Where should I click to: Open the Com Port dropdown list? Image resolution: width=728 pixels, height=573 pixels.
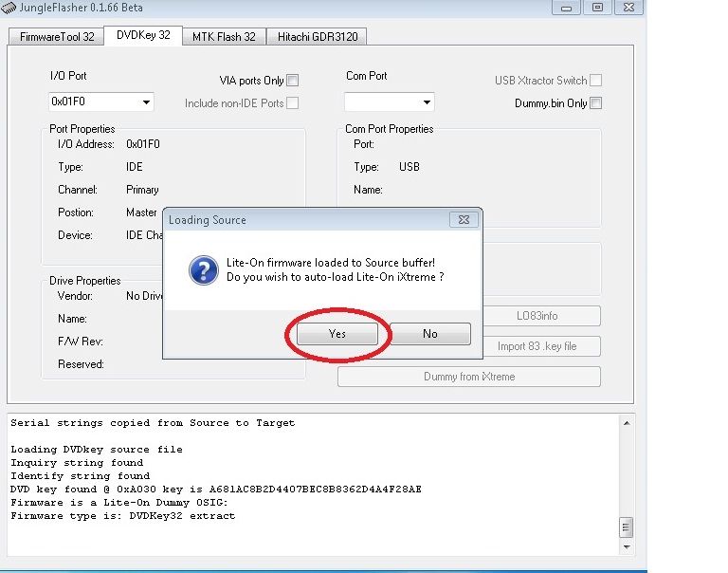[x=427, y=102]
